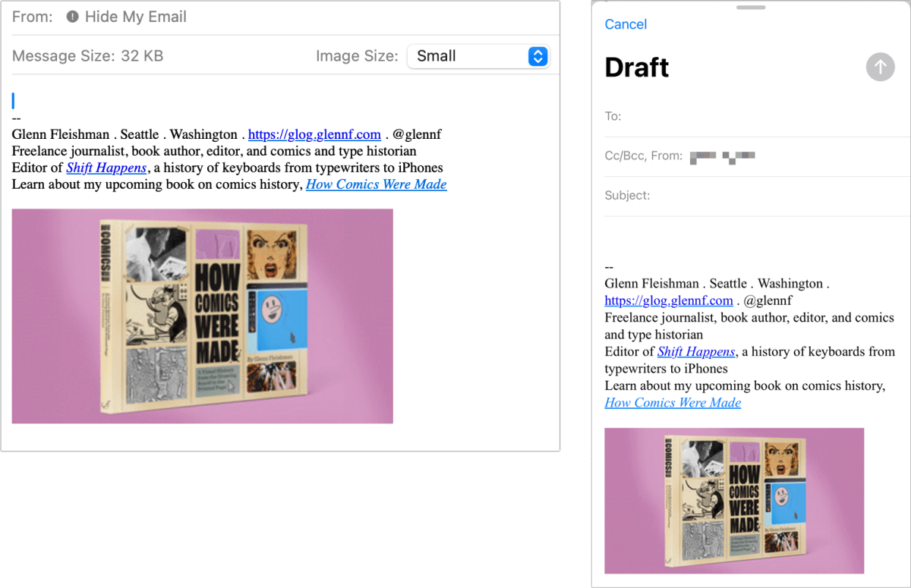The image size is (911, 588).
Task: Click the blurred sender address in Draft
Action: [x=722, y=156]
